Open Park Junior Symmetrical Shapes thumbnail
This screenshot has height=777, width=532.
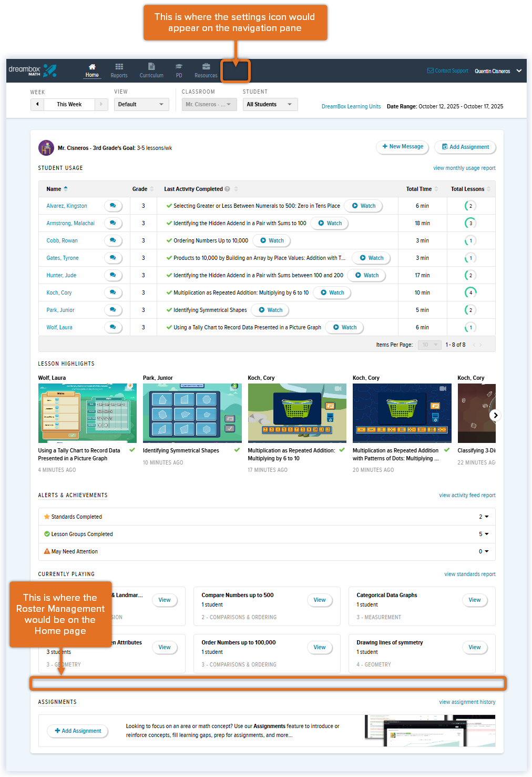[192, 413]
